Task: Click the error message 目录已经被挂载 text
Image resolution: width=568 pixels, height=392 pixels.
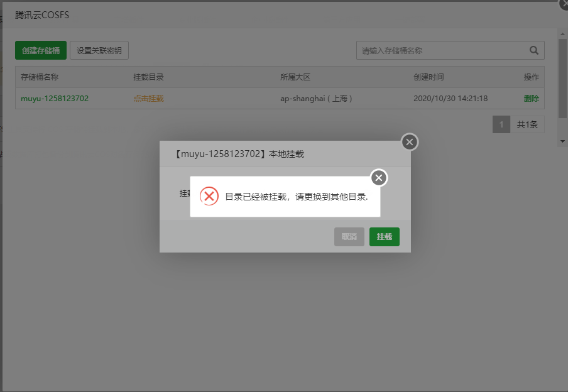Action: pyautogui.click(x=297, y=197)
